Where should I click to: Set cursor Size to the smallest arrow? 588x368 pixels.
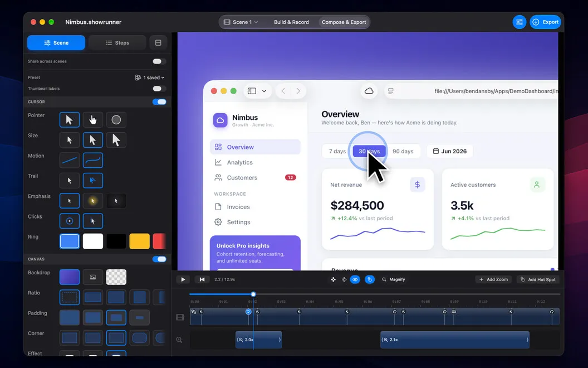click(x=70, y=140)
